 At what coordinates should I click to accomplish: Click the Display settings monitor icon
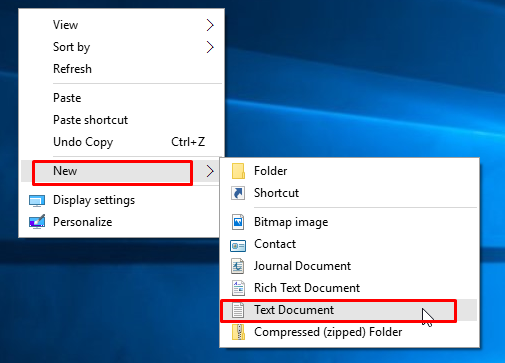coord(37,201)
